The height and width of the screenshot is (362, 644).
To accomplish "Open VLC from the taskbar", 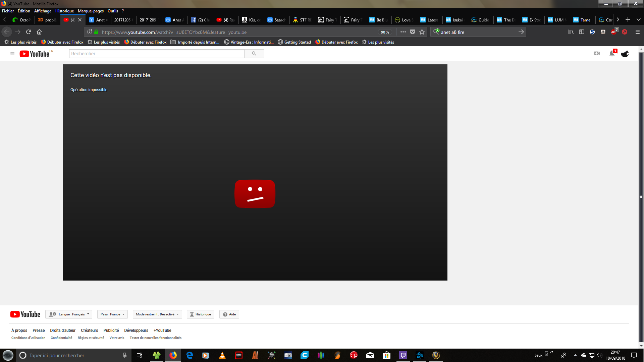I will coord(222,355).
